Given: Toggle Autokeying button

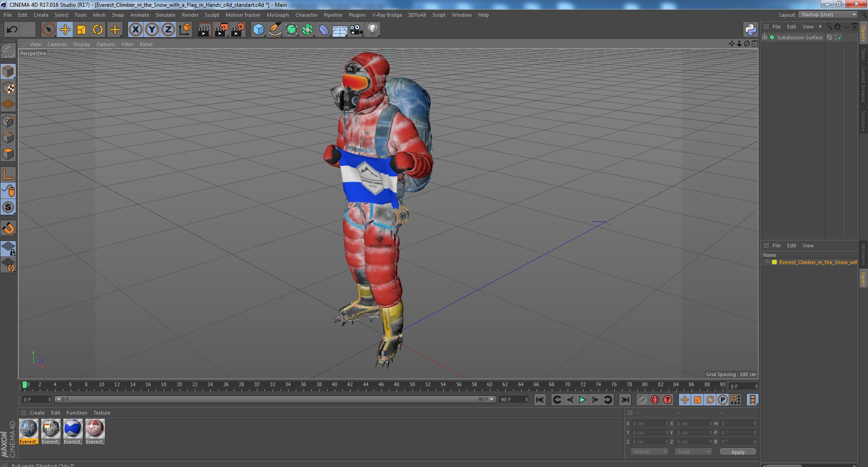Looking at the screenshot, I should [655, 400].
